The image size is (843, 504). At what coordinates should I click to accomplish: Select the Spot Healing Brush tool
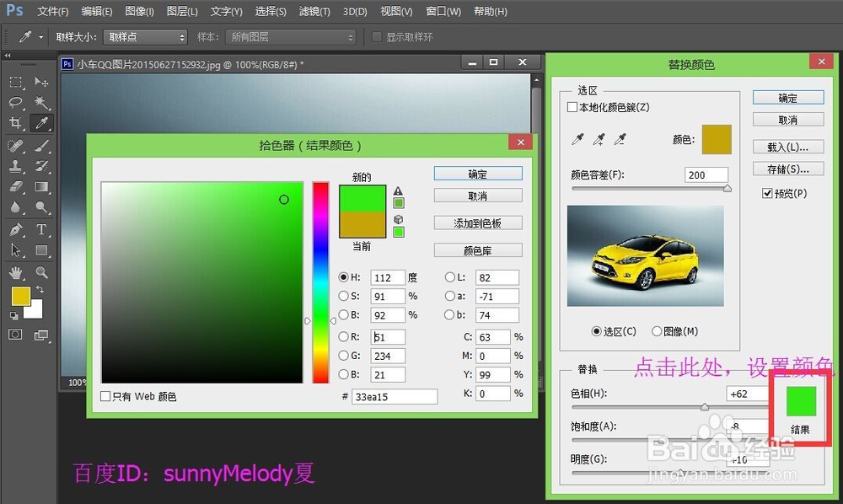[x=15, y=145]
